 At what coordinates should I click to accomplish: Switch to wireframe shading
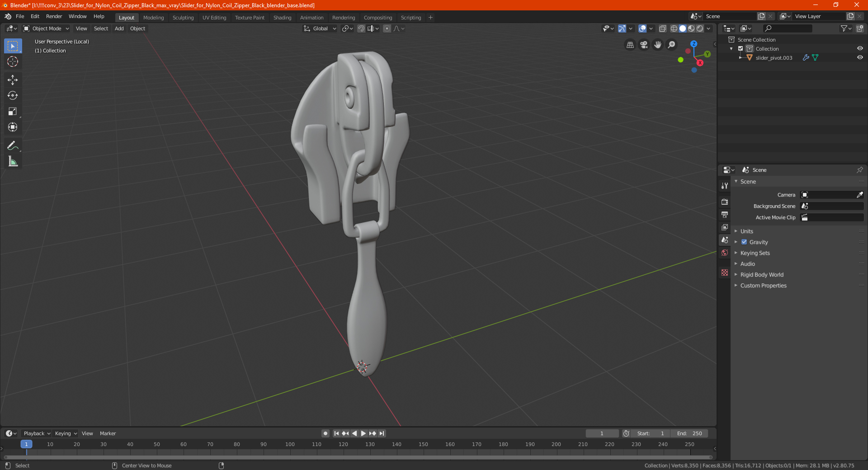[674, 28]
